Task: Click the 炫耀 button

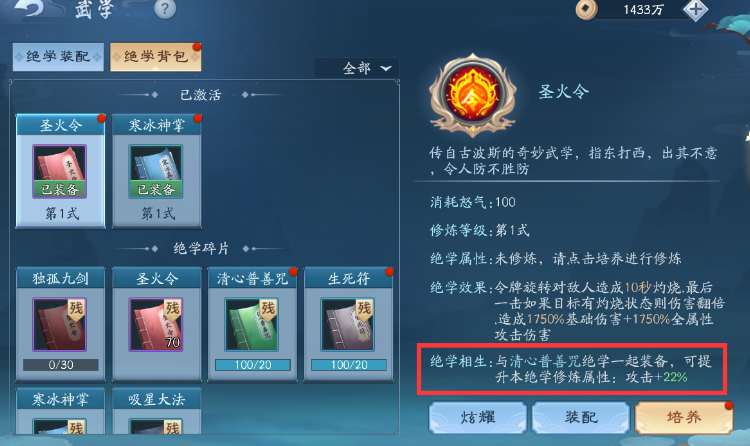Action: [x=478, y=417]
